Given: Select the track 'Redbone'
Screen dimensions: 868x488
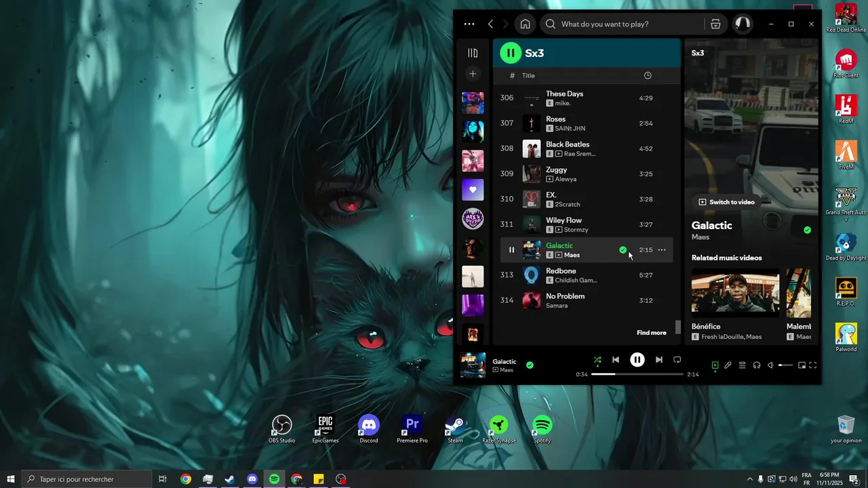Looking at the screenshot, I should coord(587,275).
